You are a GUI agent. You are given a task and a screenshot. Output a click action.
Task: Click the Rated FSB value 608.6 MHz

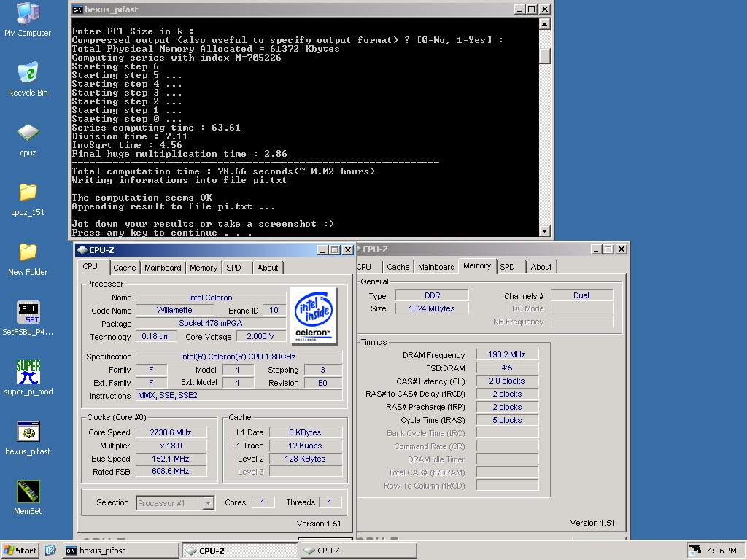171,471
